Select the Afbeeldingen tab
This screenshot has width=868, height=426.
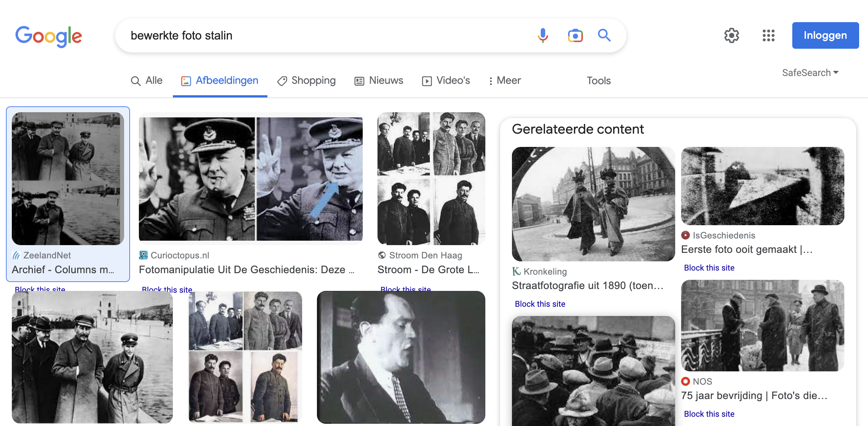tap(220, 80)
